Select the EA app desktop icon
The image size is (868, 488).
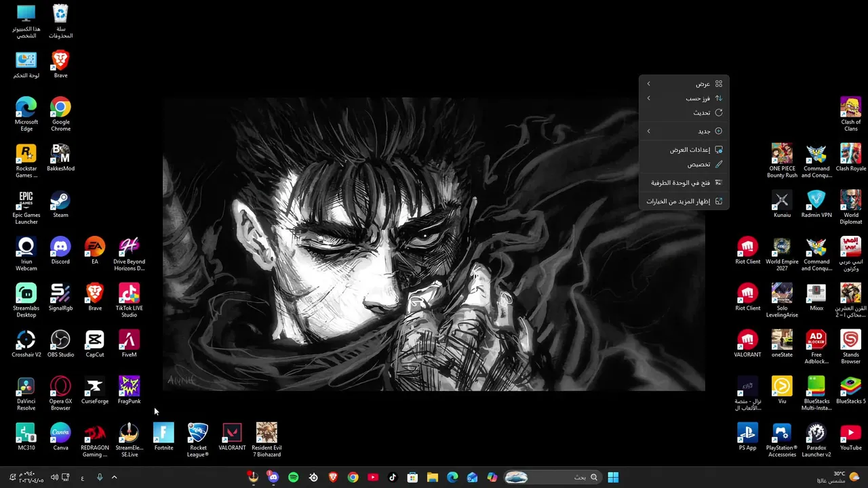[x=95, y=250]
